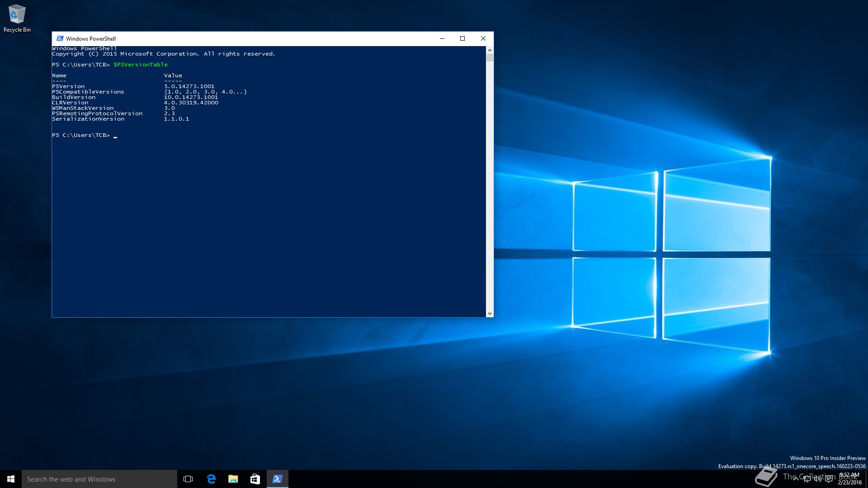Click the PSVersion row name

coord(68,86)
